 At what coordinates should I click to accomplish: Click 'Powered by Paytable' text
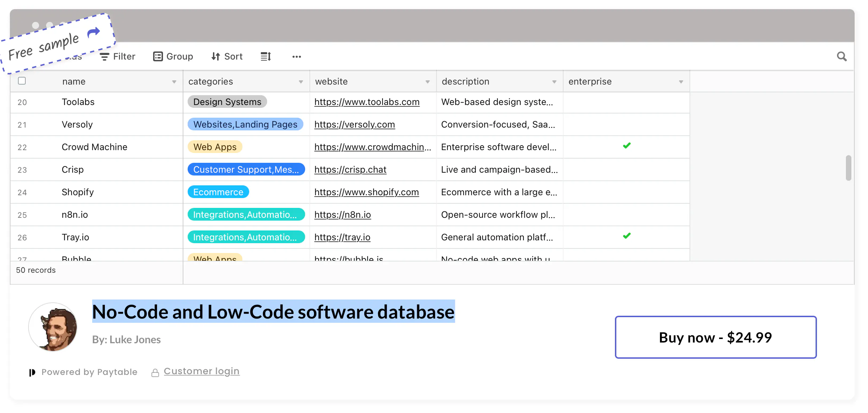point(89,372)
